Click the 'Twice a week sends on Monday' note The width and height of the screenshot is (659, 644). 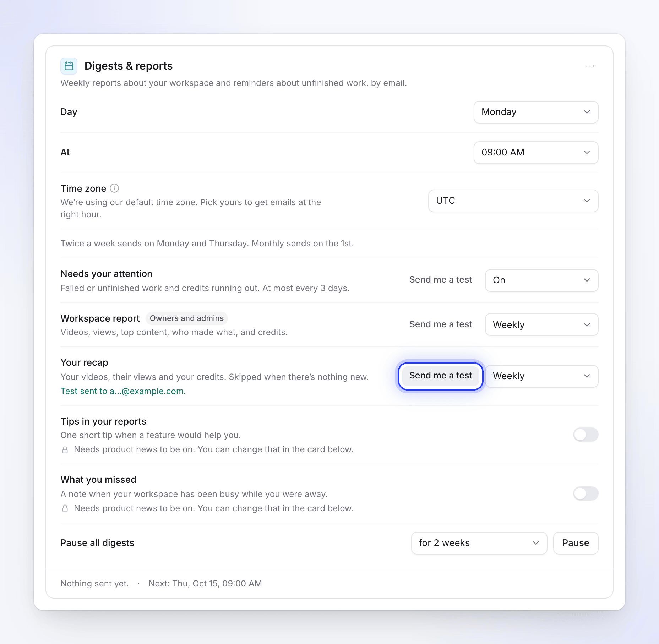207,244
